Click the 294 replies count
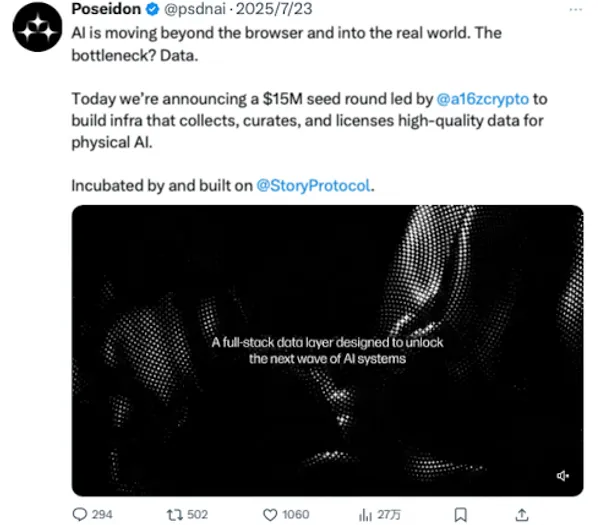This screenshot has width=600, height=525. pyautogui.click(x=102, y=514)
